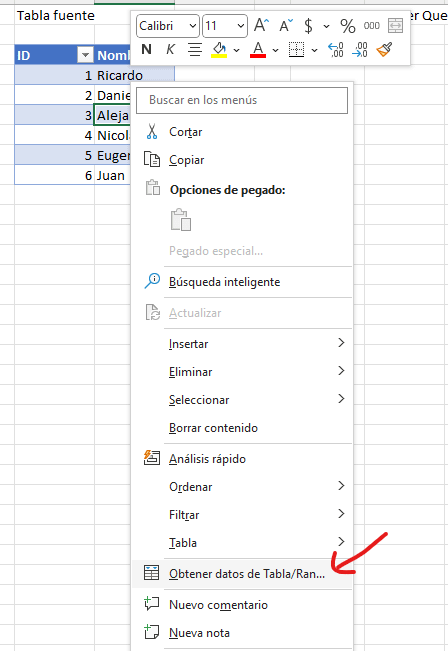Toggle bold with the N button
The height and width of the screenshot is (651, 448).
[146, 49]
